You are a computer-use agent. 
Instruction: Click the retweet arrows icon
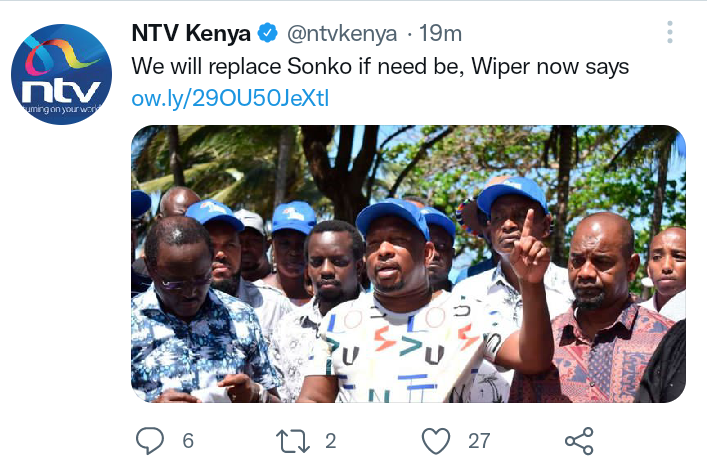(293, 441)
